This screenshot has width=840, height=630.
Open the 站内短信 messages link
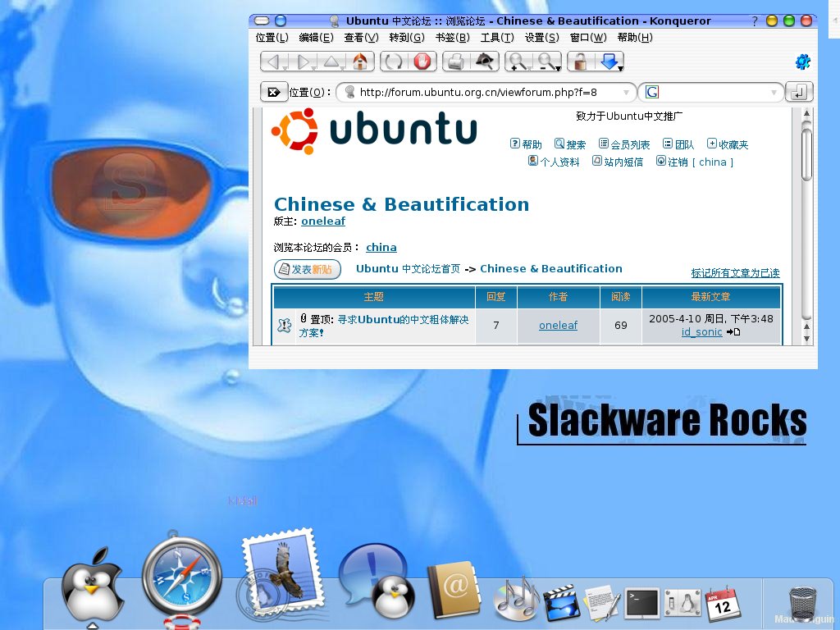point(618,162)
